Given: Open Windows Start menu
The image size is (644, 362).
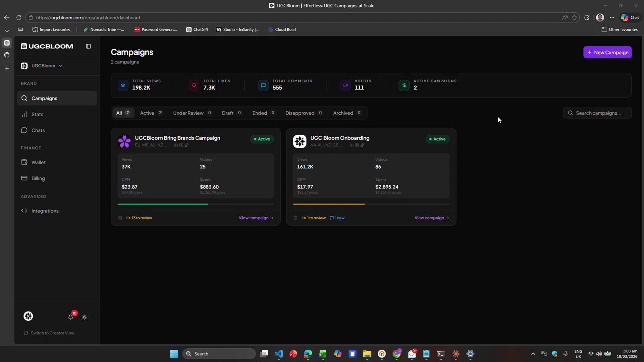Looking at the screenshot, I should coord(174,354).
